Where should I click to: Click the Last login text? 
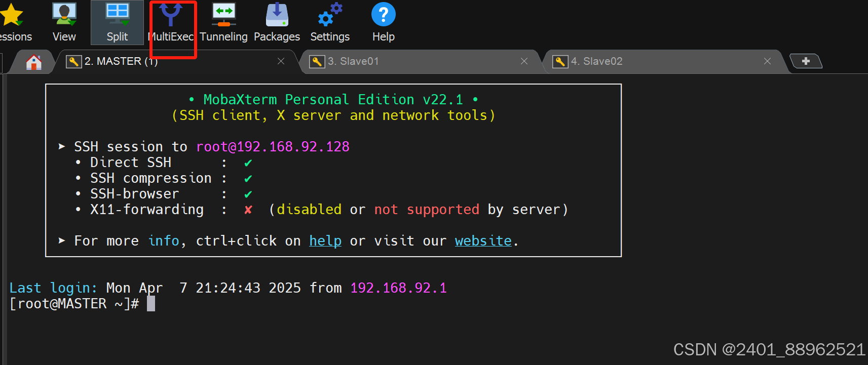(x=53, y=288)
